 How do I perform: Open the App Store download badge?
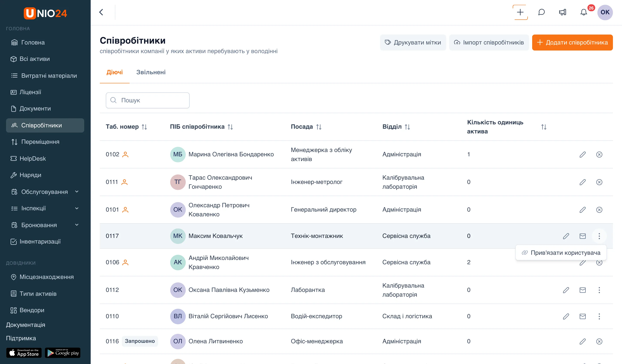[x=24, y=353]
